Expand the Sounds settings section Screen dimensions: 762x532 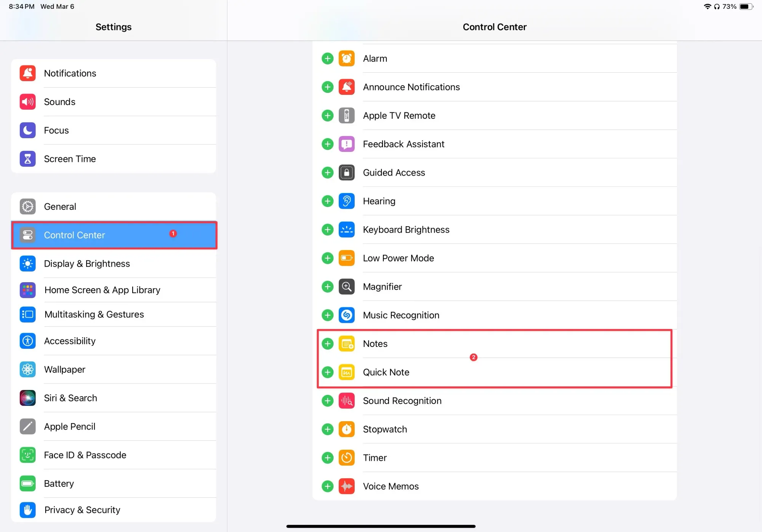tap(114, 101)
